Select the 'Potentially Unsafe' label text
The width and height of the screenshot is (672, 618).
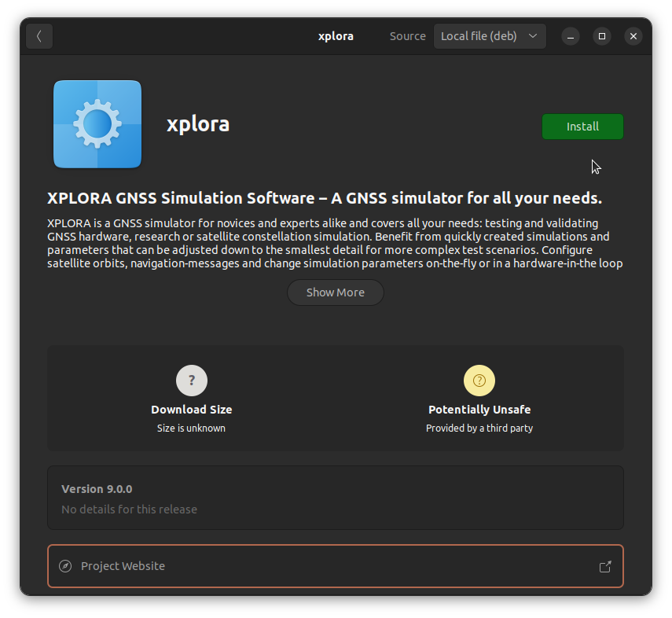[x=479, y=410]
